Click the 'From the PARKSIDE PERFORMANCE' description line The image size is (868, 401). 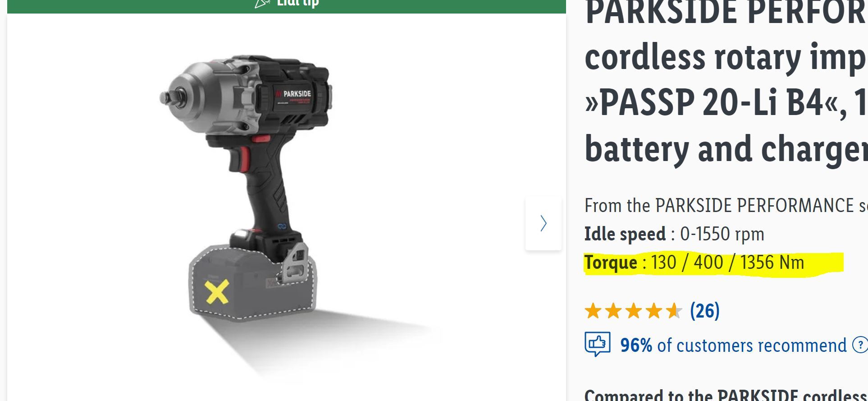point(726,206)
